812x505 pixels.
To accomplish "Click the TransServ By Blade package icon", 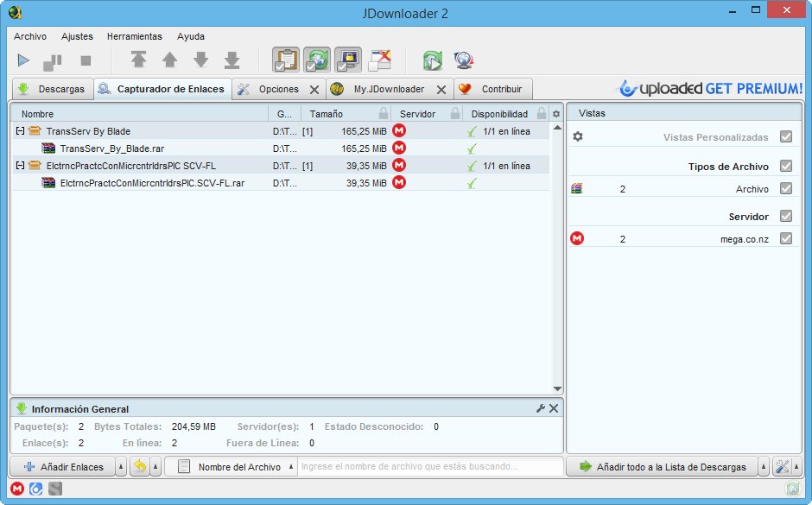I will pos(35,131).
